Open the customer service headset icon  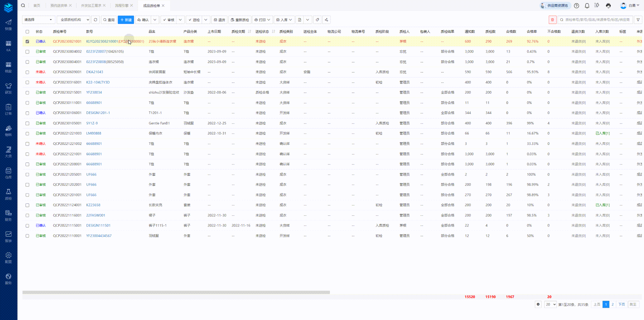(x=608, y=6)
